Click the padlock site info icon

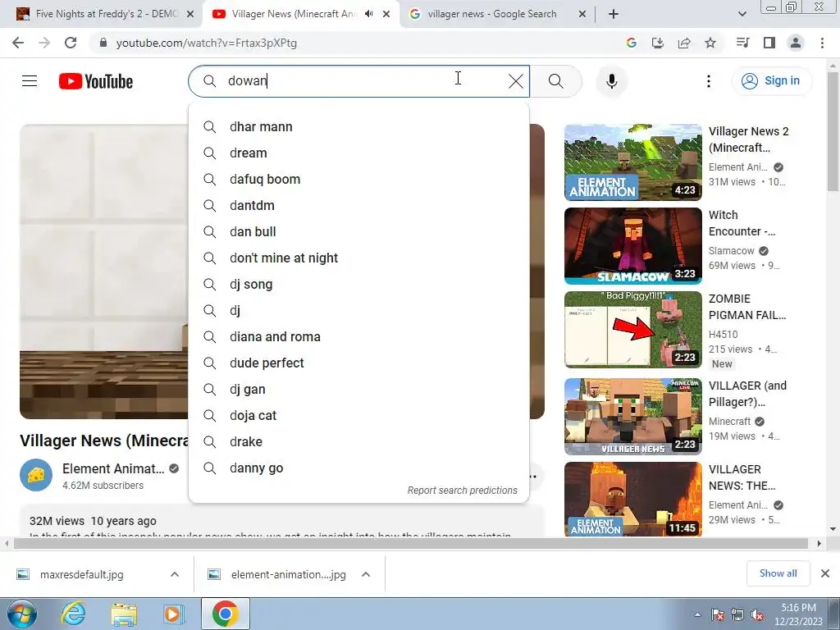103,43
